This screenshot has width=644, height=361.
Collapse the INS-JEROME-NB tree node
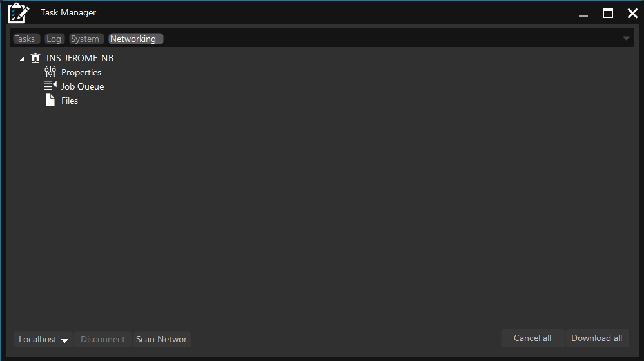click(x=23, y=59)
